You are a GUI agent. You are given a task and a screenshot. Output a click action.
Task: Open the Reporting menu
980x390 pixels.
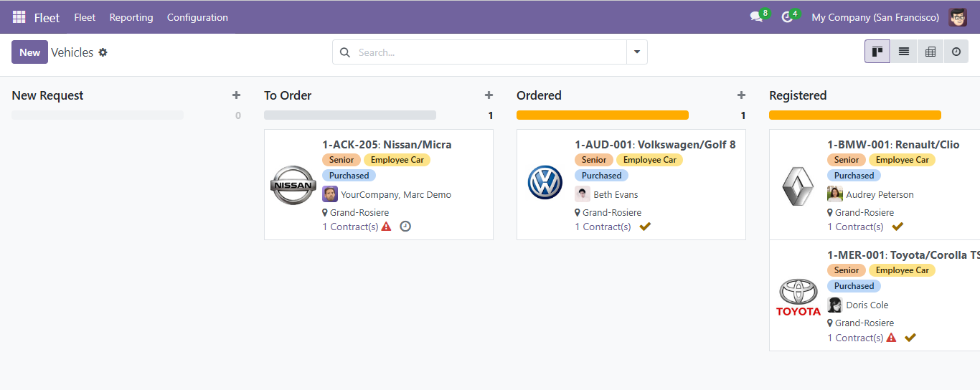point(131,17)
